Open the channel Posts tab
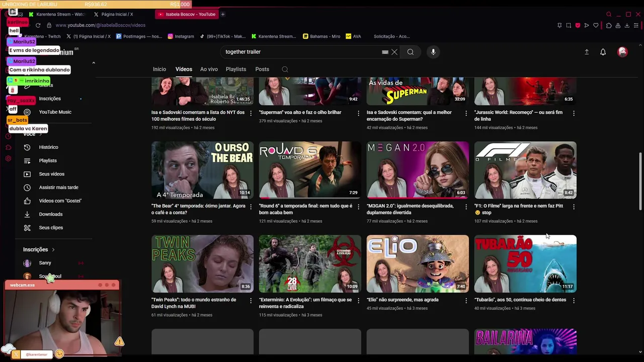This screenshot has width=644, height=362. click(x=262, y=69)
